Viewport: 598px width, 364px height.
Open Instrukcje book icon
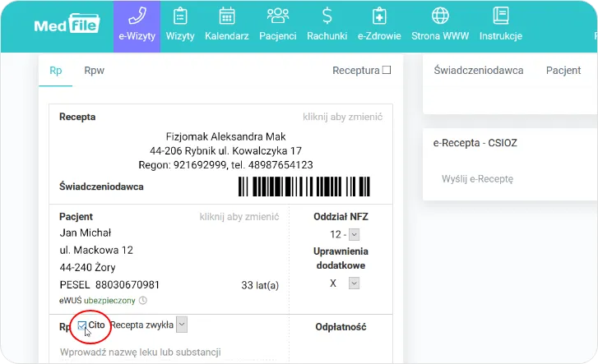[x=500, y=16]
